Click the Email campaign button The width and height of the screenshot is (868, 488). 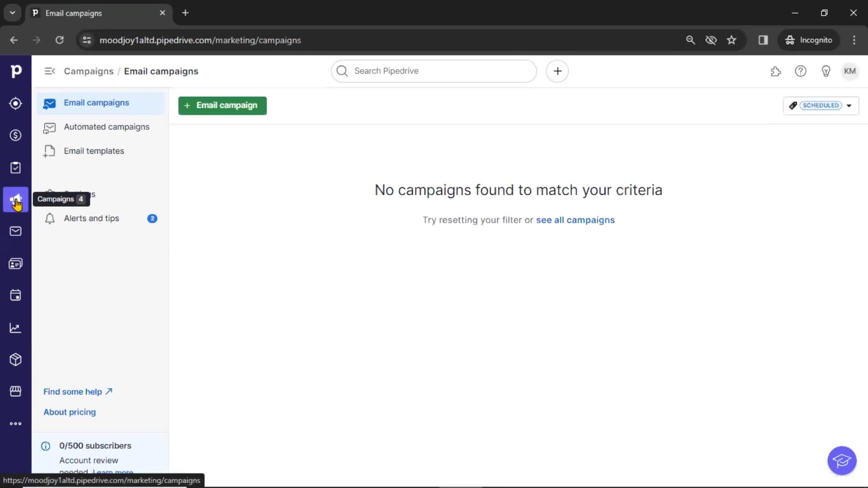(x=222, y=105)
